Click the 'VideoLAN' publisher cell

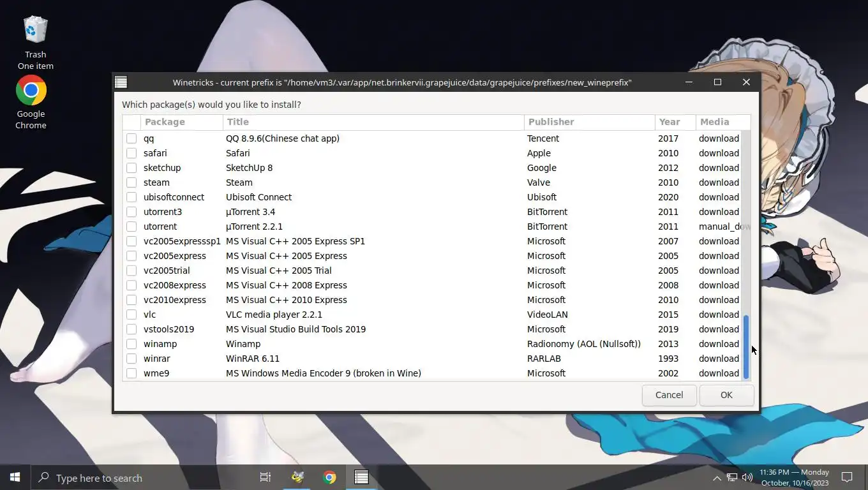[x=548, y=315]
